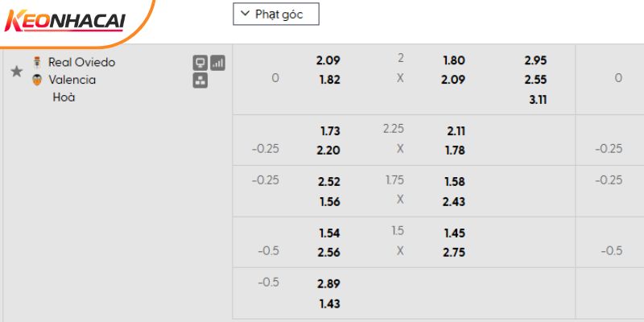Choose Valencia win odds 2.55
Viewport: 644px width, 322px height.
535,80
